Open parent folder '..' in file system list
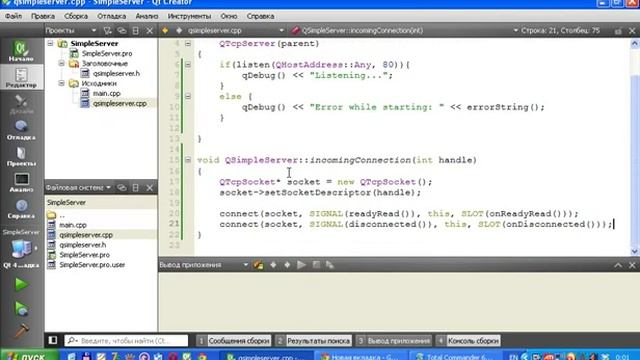The height and width of the screenshot is (360, 640). click(62, 215)
